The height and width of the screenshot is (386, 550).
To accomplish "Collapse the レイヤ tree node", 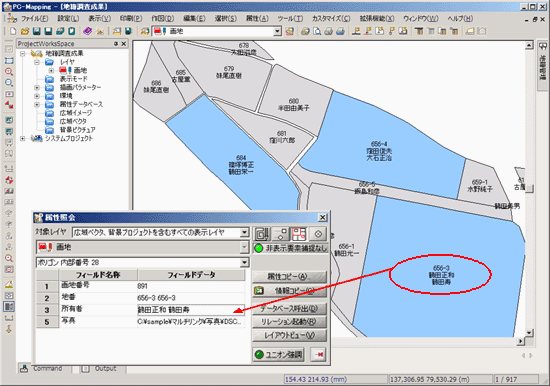I will click(x=37, y=62).
